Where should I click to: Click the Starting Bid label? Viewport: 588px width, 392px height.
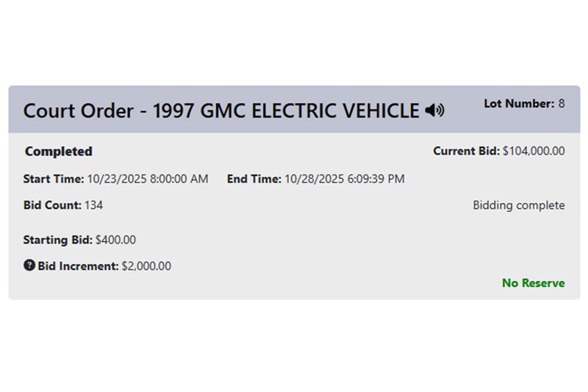pyautogui.click(x=57, y=240)
